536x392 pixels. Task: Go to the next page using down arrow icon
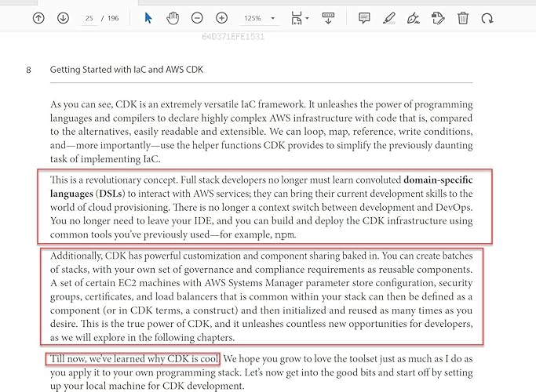pos(63,18)
